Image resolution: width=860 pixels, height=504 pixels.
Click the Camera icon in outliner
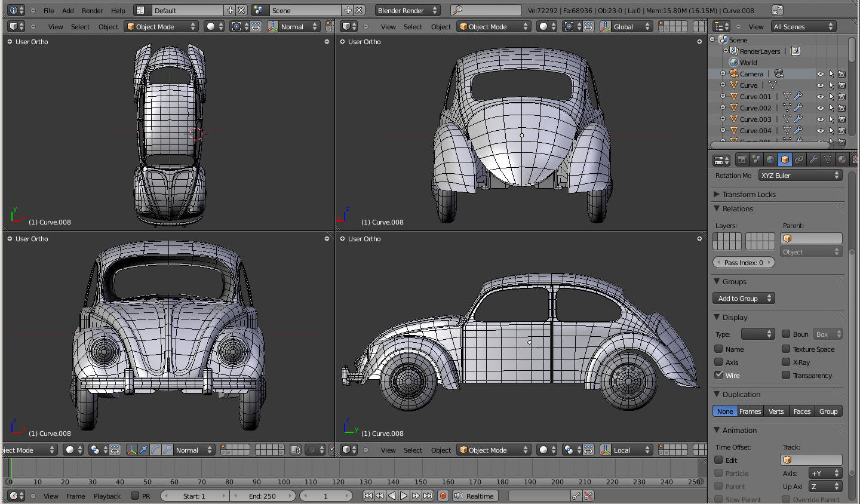coord(734,74)
